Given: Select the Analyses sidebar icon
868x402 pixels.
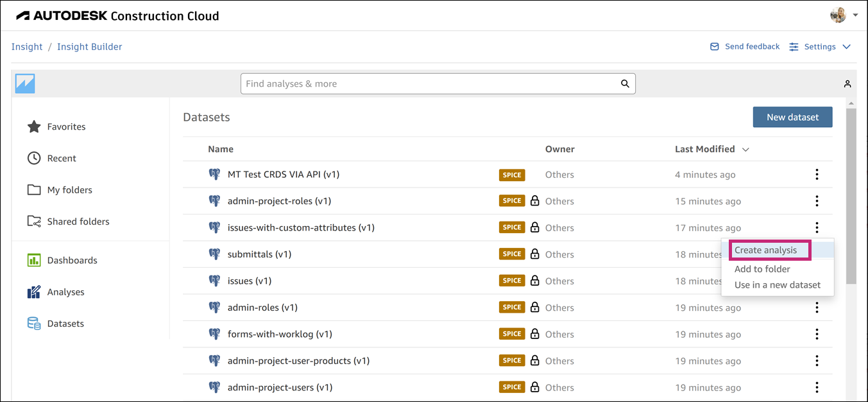Looking at the screenshot, I should point(34,292).
